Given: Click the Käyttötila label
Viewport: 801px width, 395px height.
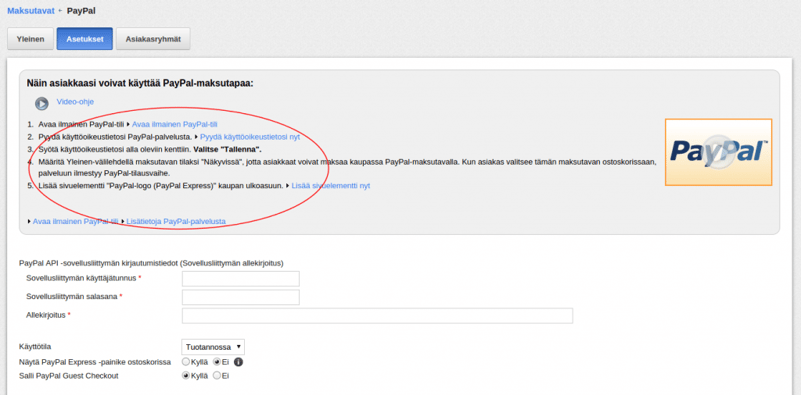Looking at the screenshot, I should [x=35, y=346].
